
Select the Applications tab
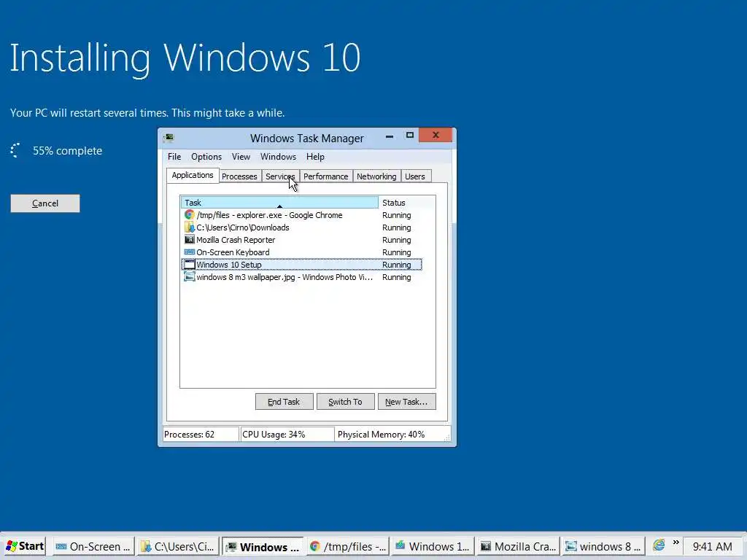point(193,175)
